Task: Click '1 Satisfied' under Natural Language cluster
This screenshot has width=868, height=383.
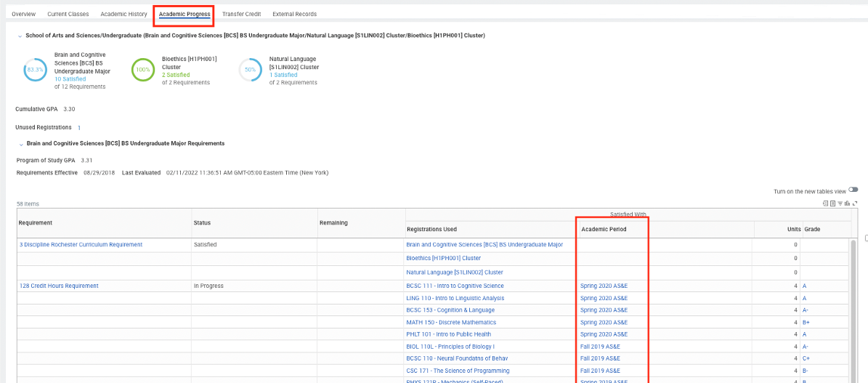Action: coord(283,75)
